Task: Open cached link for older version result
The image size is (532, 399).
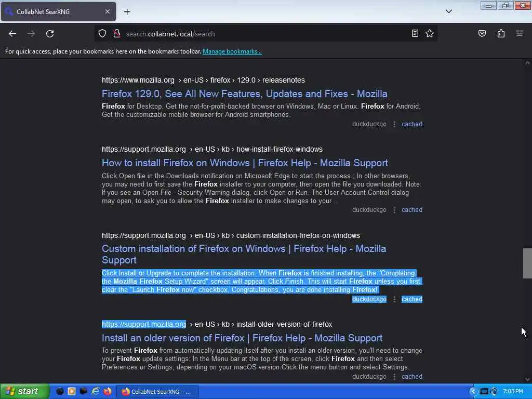Action: pyautogui.click(x=412, y=376)
